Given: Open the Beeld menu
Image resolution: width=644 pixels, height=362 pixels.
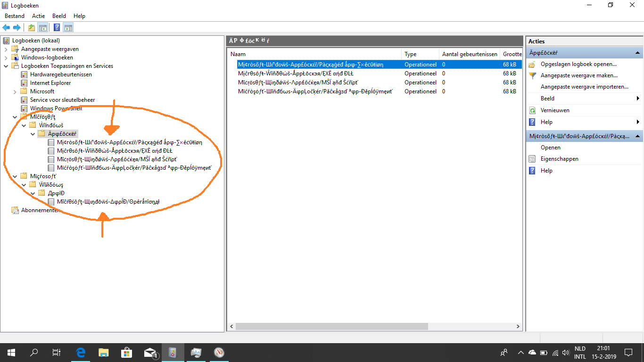Looking at the screenshot, I should (x=59, y=16).
